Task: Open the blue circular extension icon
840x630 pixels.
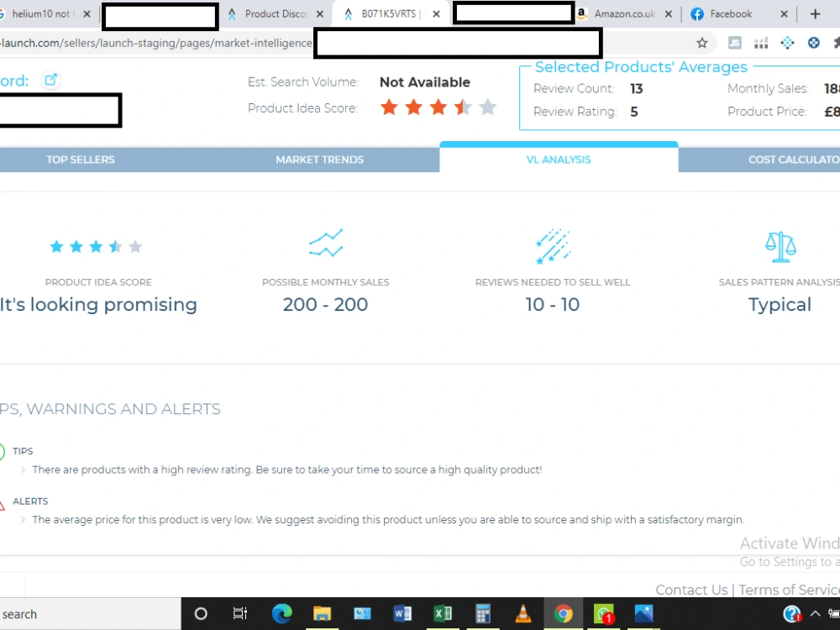Action: coord(813,43)
